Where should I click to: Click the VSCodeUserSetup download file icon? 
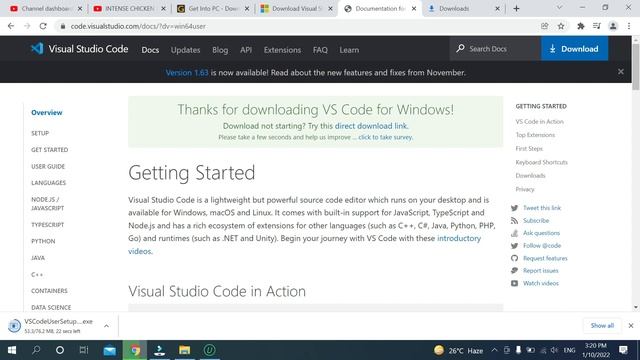(14, 326)
